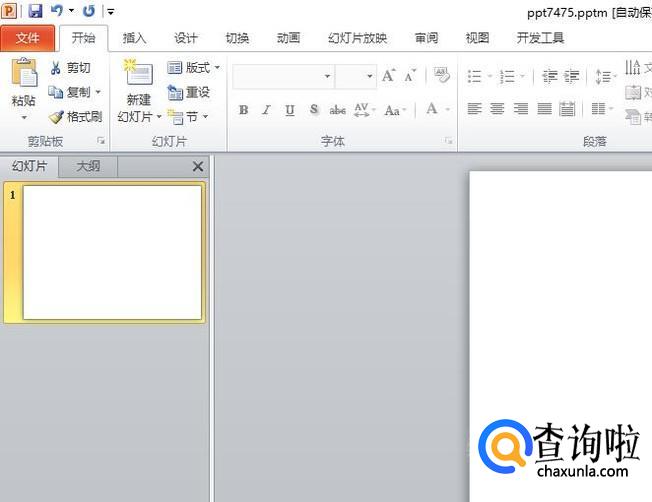Select slide 1 thumbnail

click(112, 253)
